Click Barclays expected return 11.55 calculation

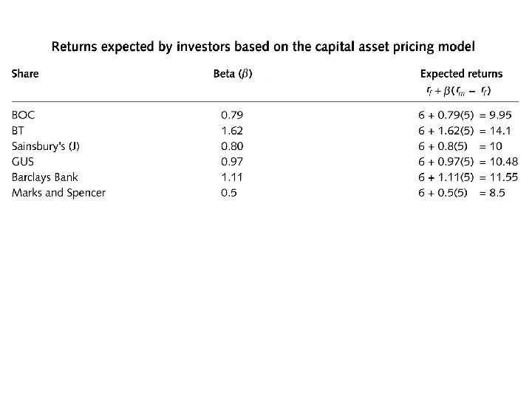468,177
